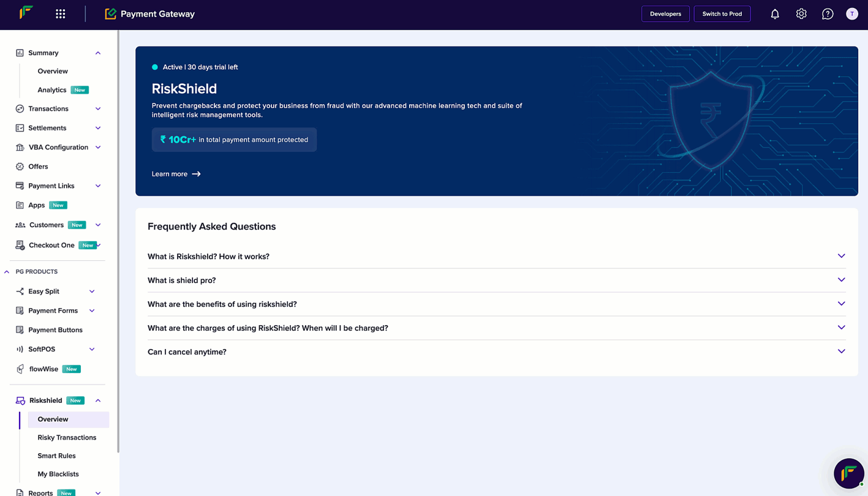Viewport: 868px width, 496px height.
Task: Expand the Customers menu chevron
Action: tap(98, 225)
